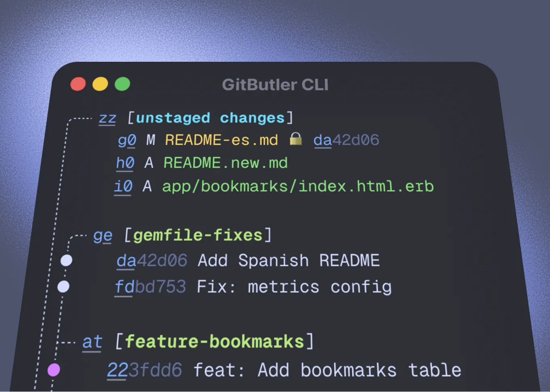Select the white commit dot beside da42d06

point(66,260)
